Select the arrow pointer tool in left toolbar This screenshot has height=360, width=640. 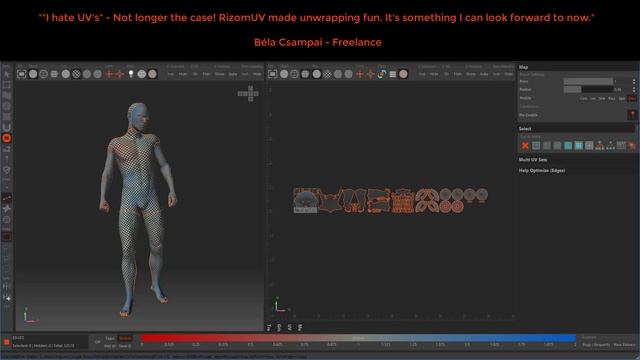coord(7,75)
